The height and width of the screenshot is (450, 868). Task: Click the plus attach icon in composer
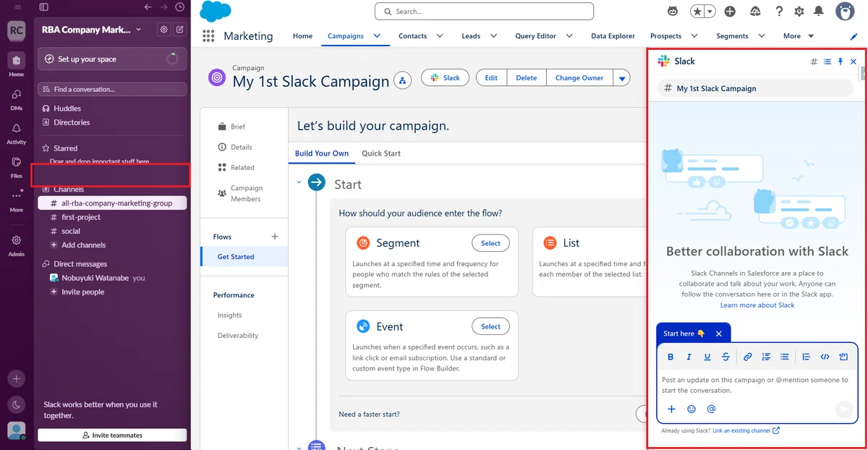click(x=671, y=409)
